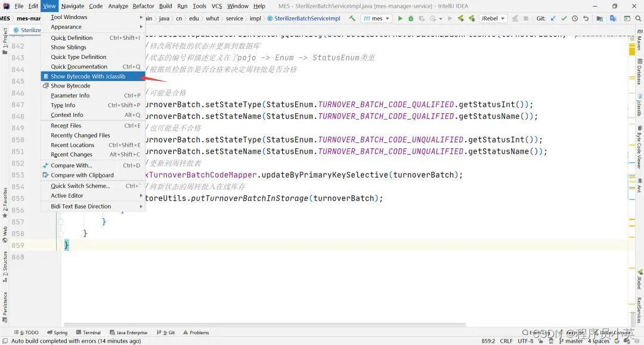Image resolution: width=644 pixels, height=345 pixels.
Task: Open the TODO tool window tab
Action: click(26, 332)
